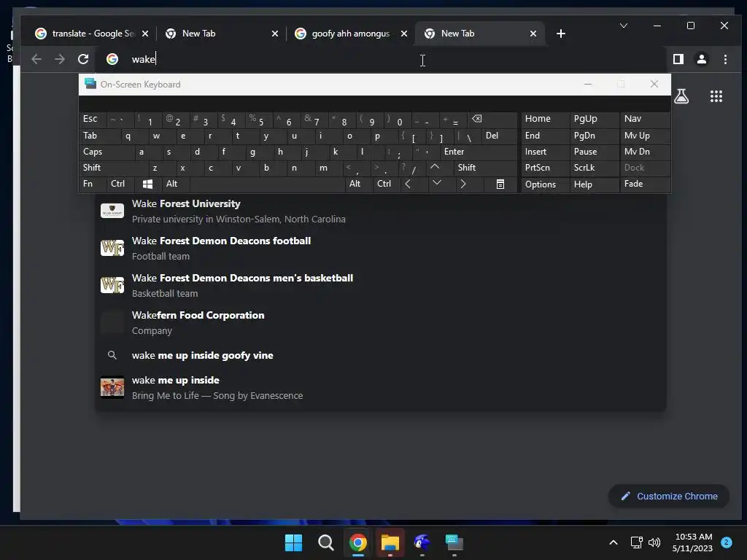Viewport: 747px width, 560px height.
Task: Select wake me up inside Evanescence suggestion
Action: [380, 388]
